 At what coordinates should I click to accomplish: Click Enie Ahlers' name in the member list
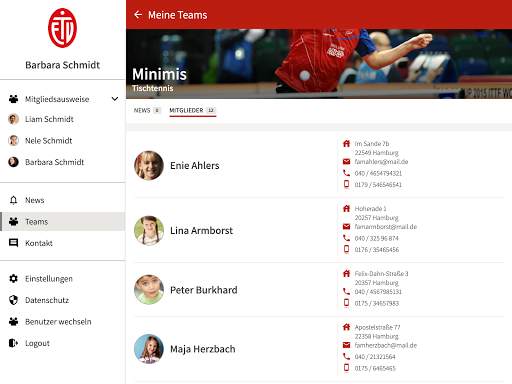click(x=195, y=166)
